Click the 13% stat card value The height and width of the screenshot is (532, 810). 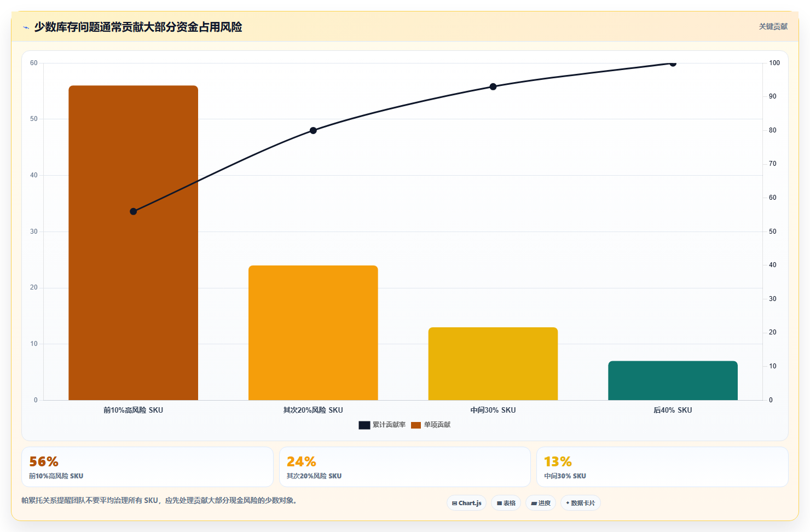(558, 462)
